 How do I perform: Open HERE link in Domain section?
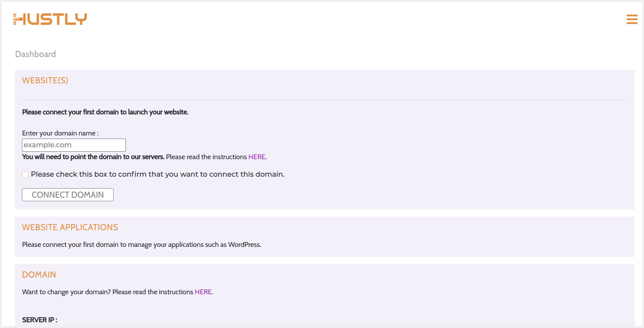coord(203,292)
